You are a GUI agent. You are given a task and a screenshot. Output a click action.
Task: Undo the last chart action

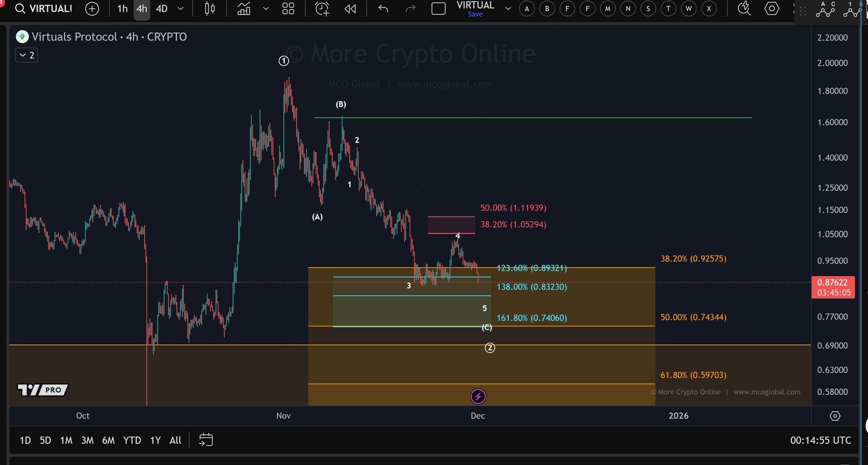tap(383, 8)
